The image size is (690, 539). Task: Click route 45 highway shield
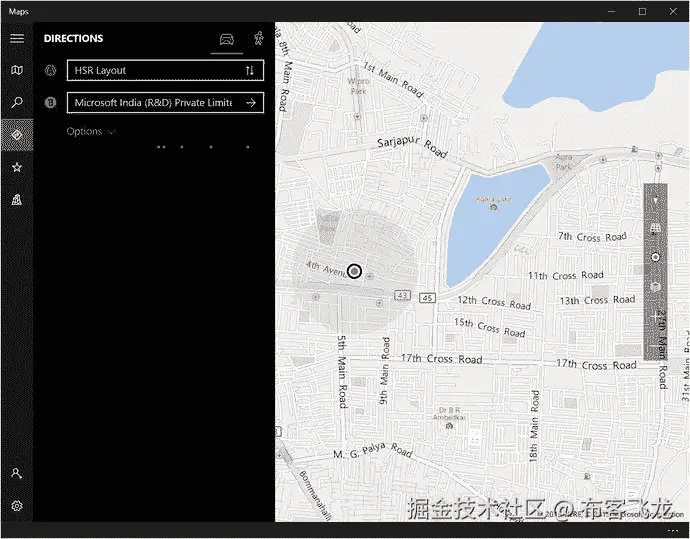[427, 298]
